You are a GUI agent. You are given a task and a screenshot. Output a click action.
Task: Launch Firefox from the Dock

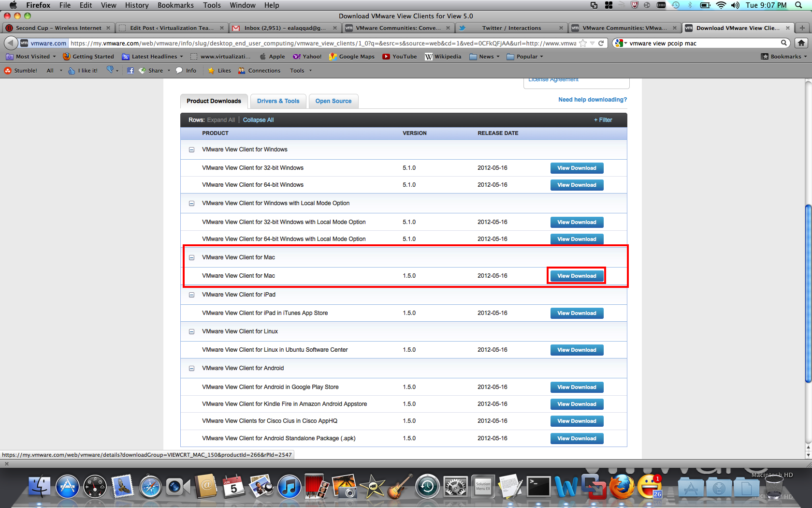(x=622, y=486)
